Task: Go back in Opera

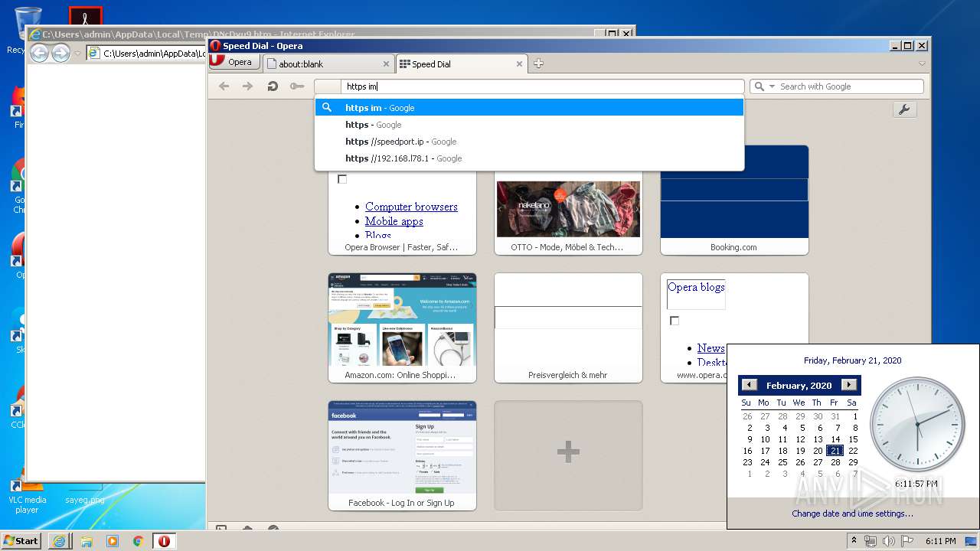Action: click(x=224, y=86)
